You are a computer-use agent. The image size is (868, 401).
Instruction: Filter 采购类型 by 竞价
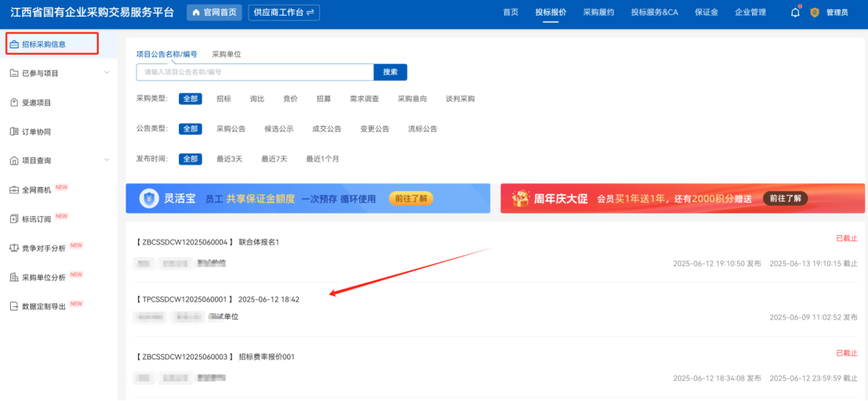[x=290, y=99]
